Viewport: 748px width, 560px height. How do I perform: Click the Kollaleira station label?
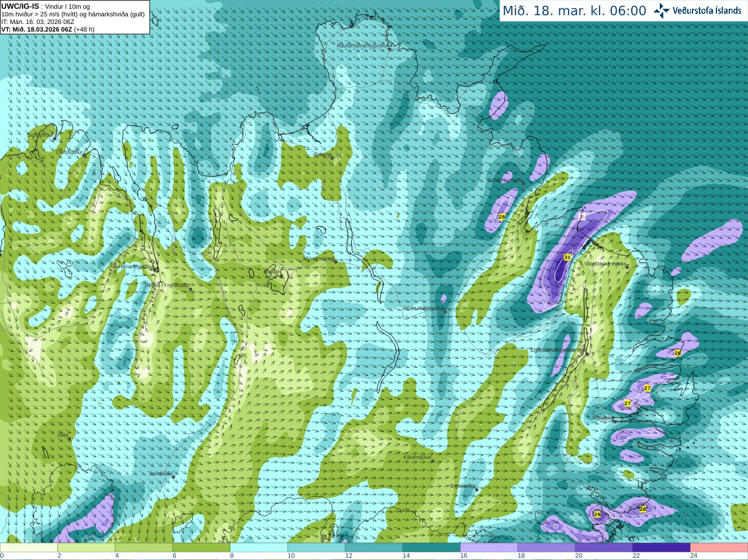602,418
